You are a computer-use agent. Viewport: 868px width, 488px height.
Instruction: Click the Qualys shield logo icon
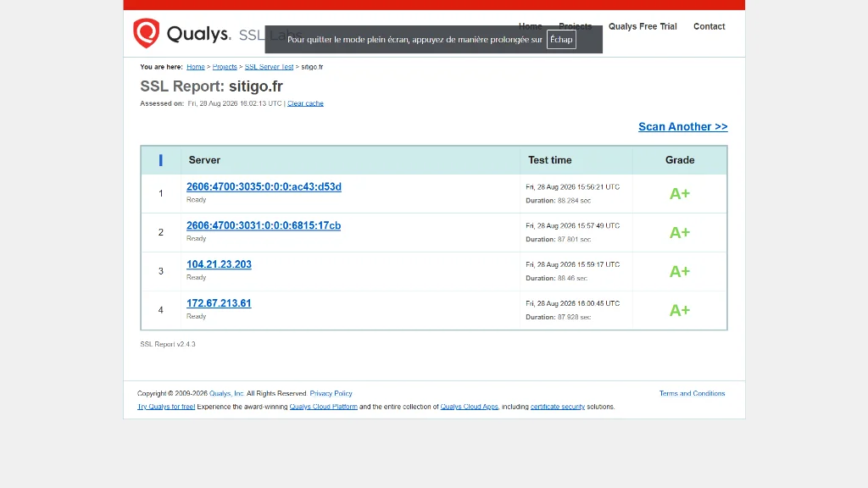[146, 33]
